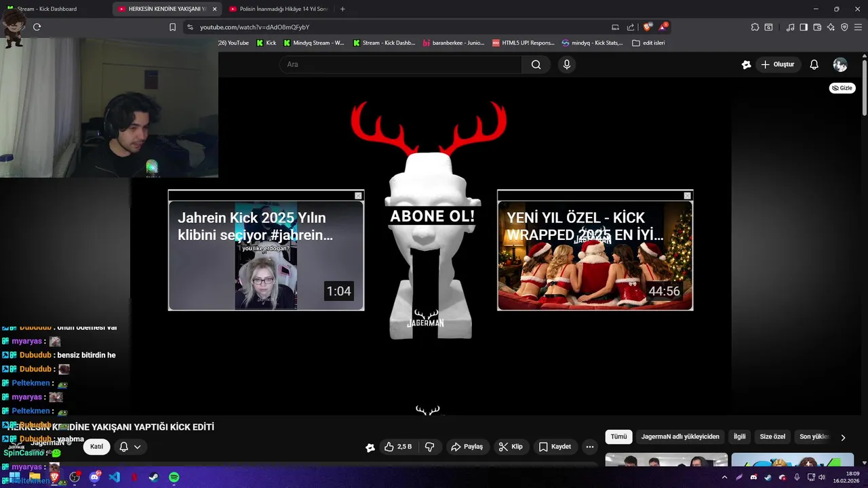The height and width of the screenshot is (488, 868).
Task: Open more actions three-dot menu
Action: click(x=590, y=447)
